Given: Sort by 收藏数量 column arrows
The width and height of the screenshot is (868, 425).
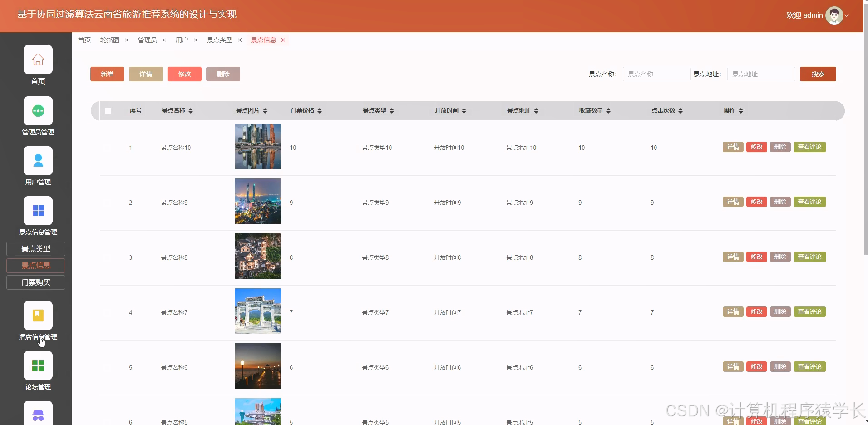Looking at the screenshot, I should pos(608,111).
